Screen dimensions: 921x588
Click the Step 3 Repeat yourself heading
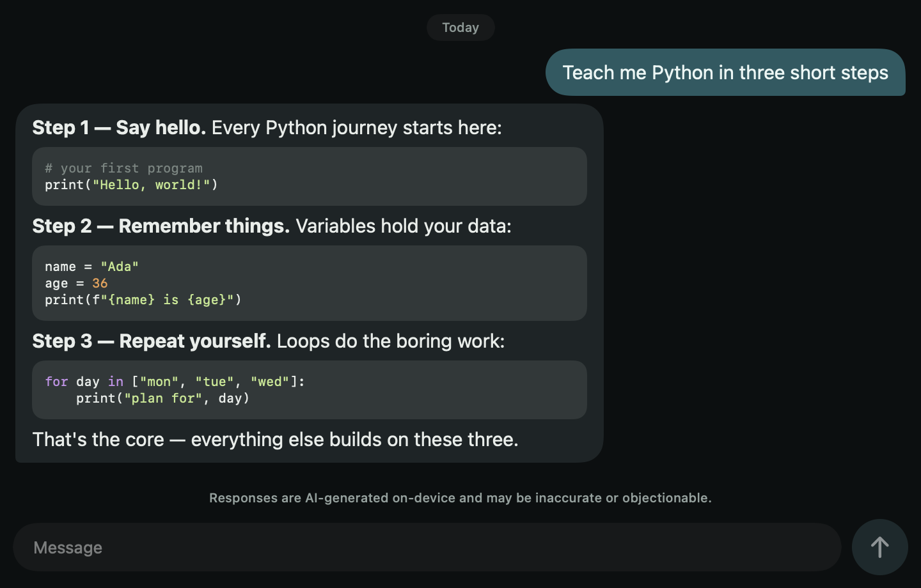tap(152, 341)
